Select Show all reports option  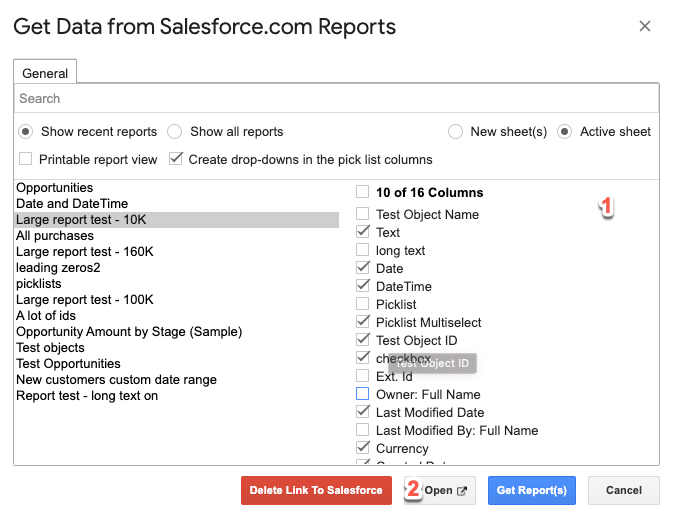click(174, 131)
